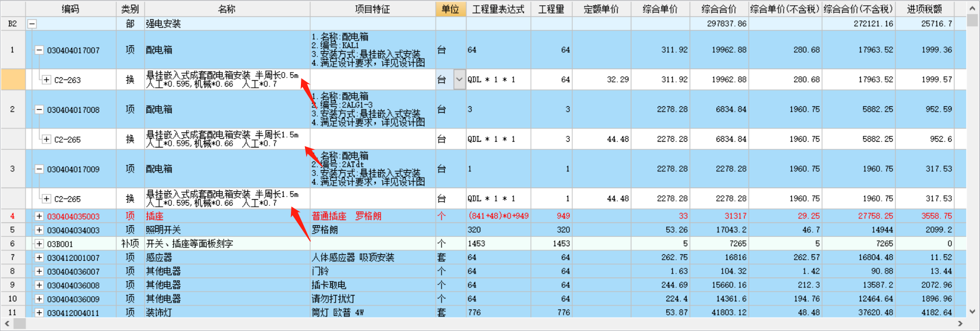Select 类别 column header
This screenshot has height=331, width=980.
[x=130, y=9]
